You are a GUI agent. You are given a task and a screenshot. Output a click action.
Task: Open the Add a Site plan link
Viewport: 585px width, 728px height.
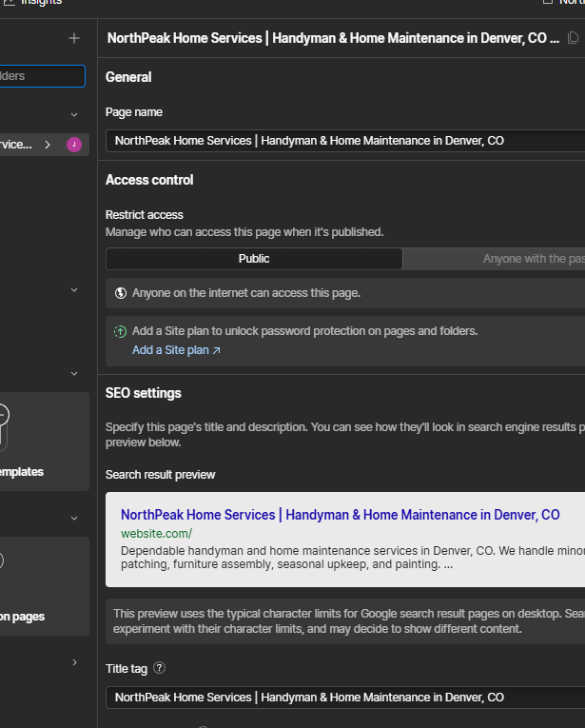(176, 350)
